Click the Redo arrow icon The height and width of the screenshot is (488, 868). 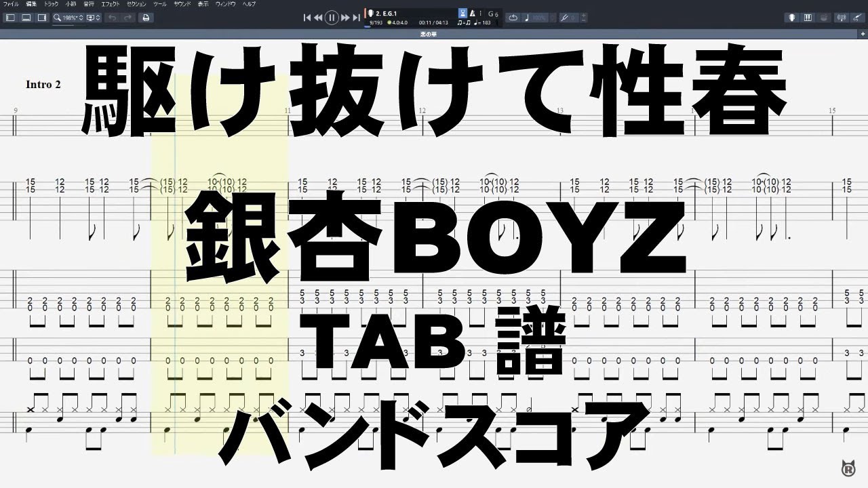coord(128,18)
